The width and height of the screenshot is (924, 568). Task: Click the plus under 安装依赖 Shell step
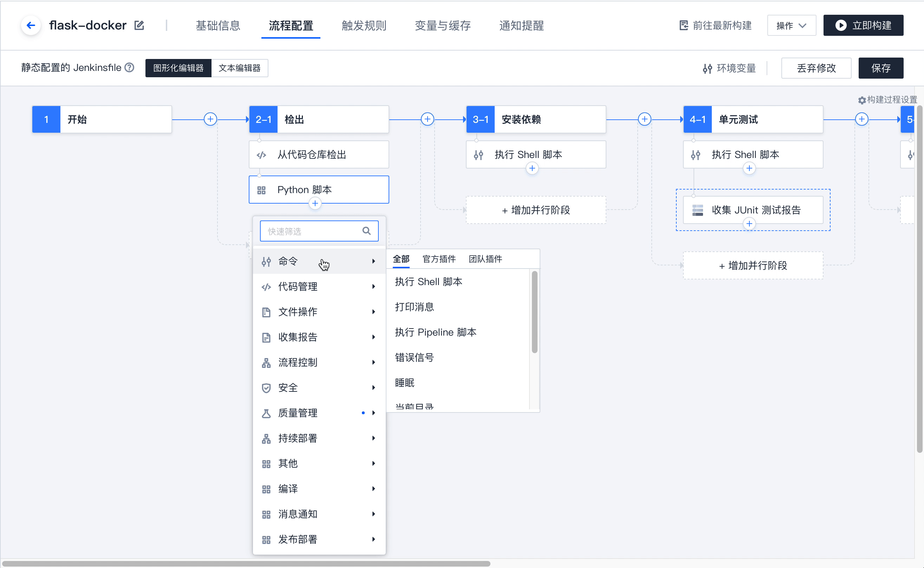532,168
